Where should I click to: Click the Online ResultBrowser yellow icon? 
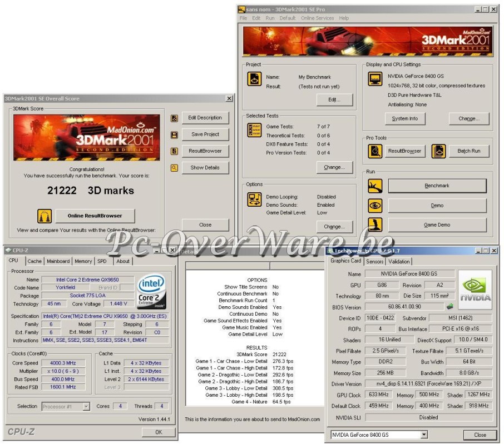(x=45, y=216)
